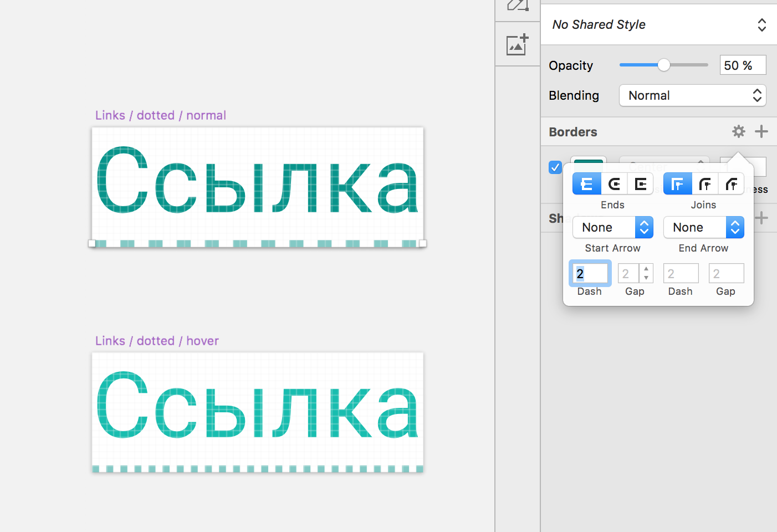Click the Borders section header
The image size is (777, 532).
573,132
